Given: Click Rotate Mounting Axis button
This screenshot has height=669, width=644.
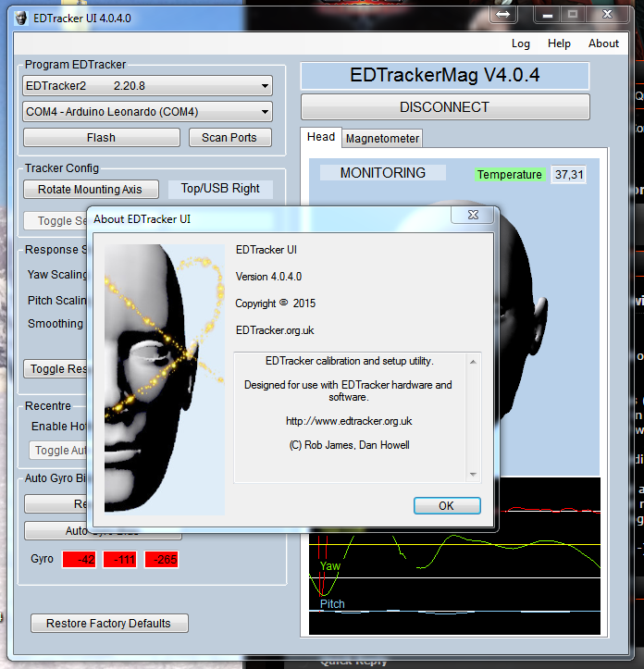Looking at the screenshot, I should (91, 189).
